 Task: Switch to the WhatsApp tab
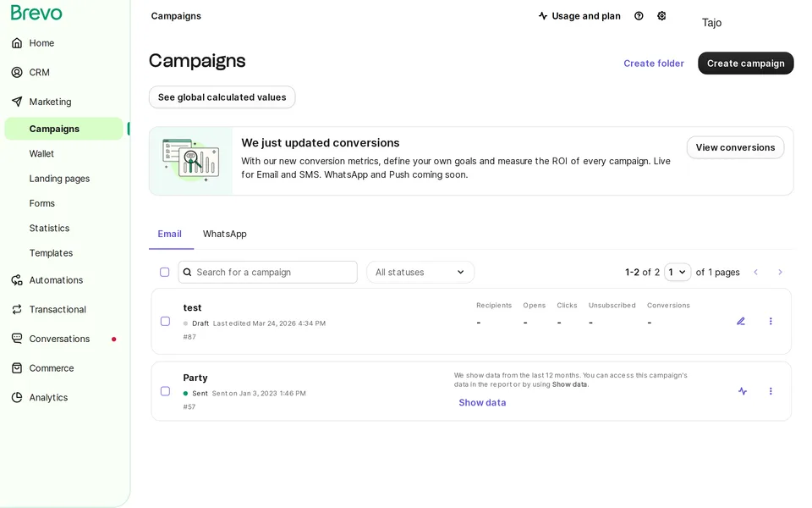click(225, 234)
